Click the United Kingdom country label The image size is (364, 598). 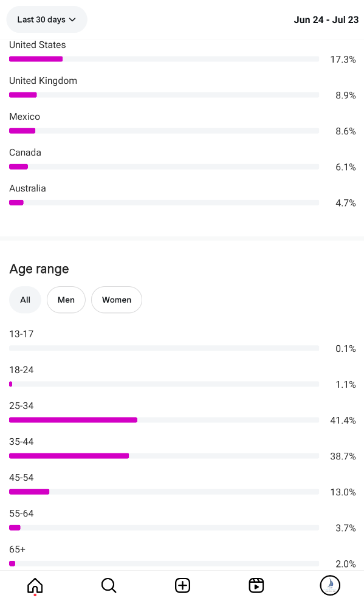[43, 80]
